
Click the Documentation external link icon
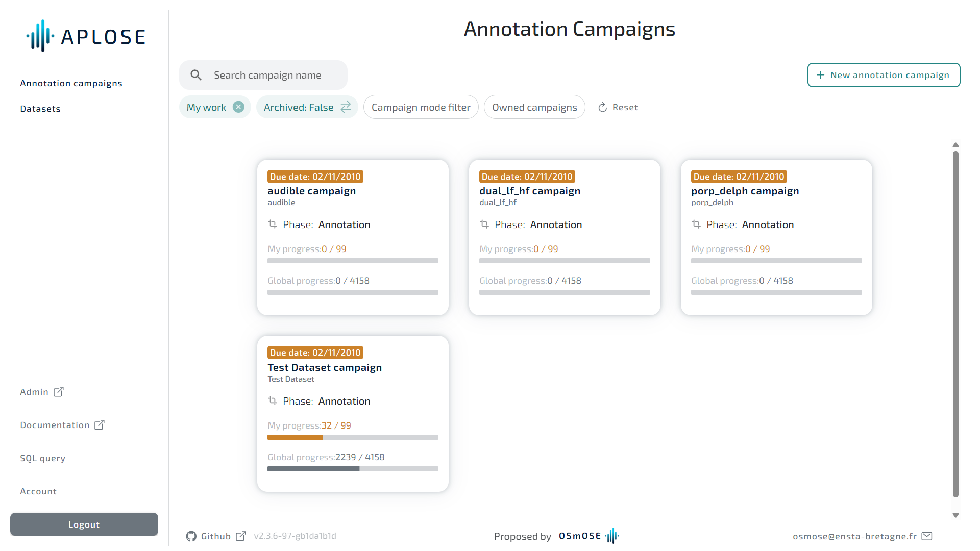100,425
